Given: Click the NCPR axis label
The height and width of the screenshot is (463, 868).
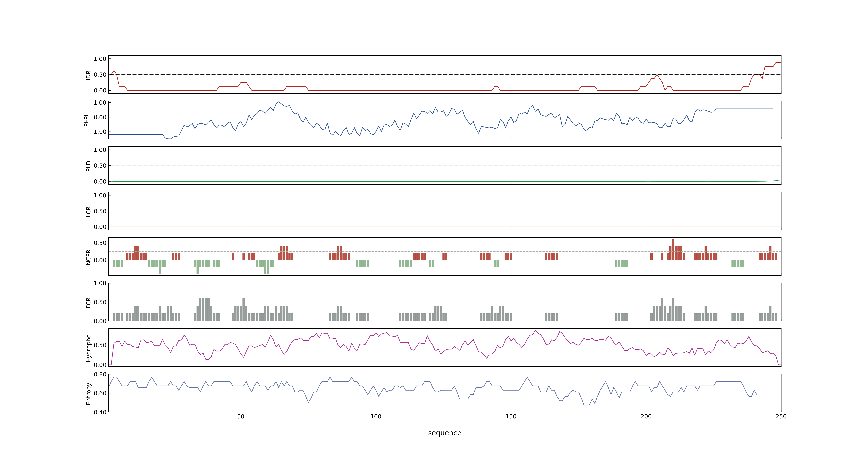Looking at the screenshot, I should 88,257.
